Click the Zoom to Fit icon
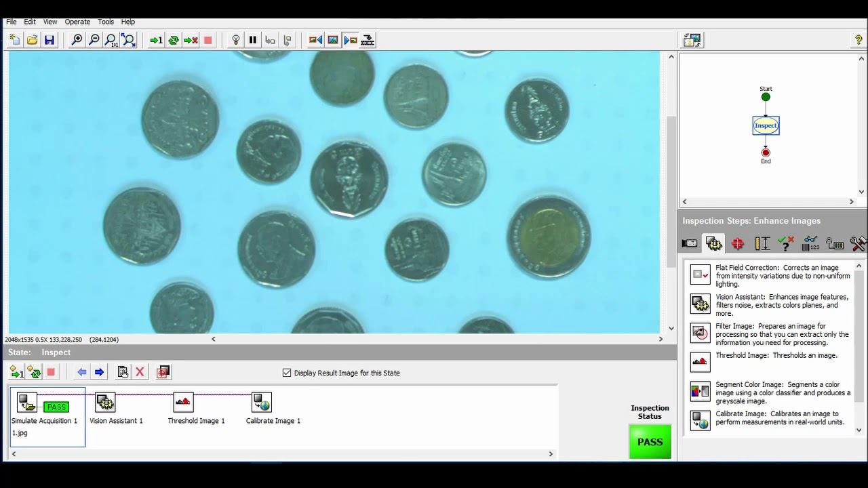Screen dimensions: 868x488 (128, 40)
